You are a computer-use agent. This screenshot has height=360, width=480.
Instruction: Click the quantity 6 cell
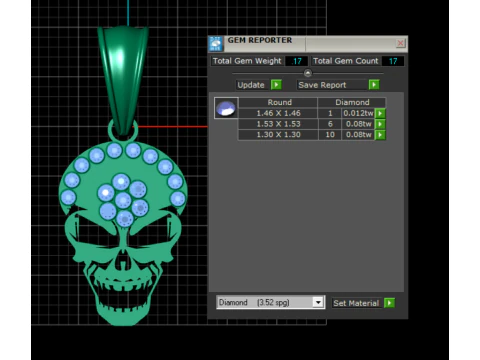coord(330,124)
